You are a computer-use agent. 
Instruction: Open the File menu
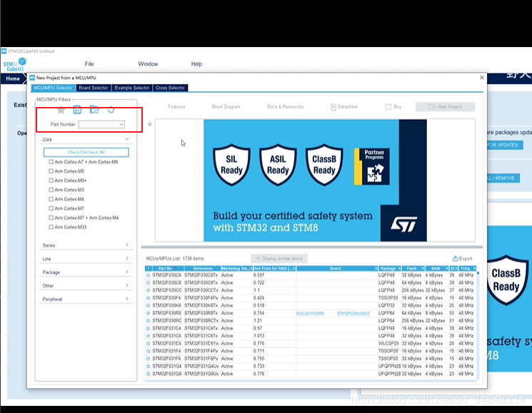[89, 63]
